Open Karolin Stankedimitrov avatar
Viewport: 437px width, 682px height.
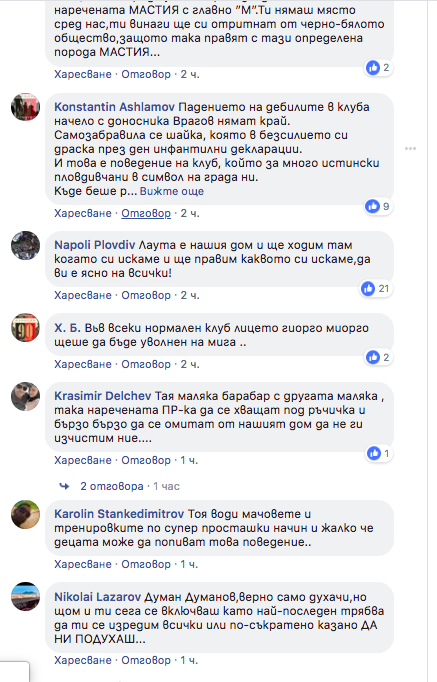coord(25,515)
